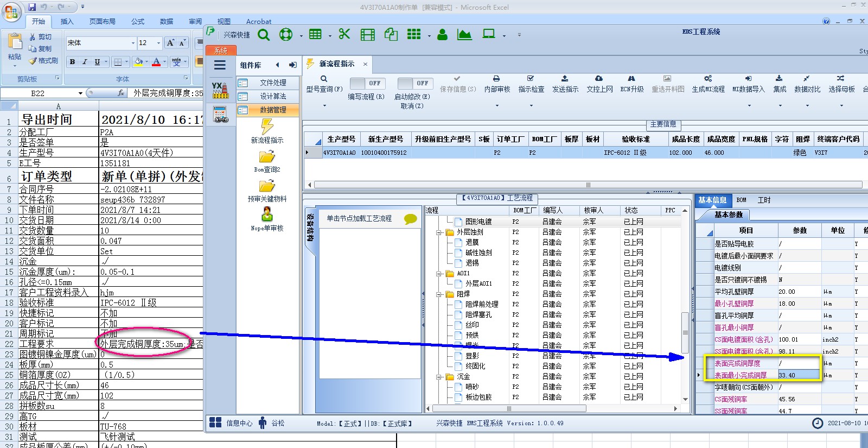Screen dimensions: 868x448
Task: Select the green scissors icon
Action: point(344,34)
